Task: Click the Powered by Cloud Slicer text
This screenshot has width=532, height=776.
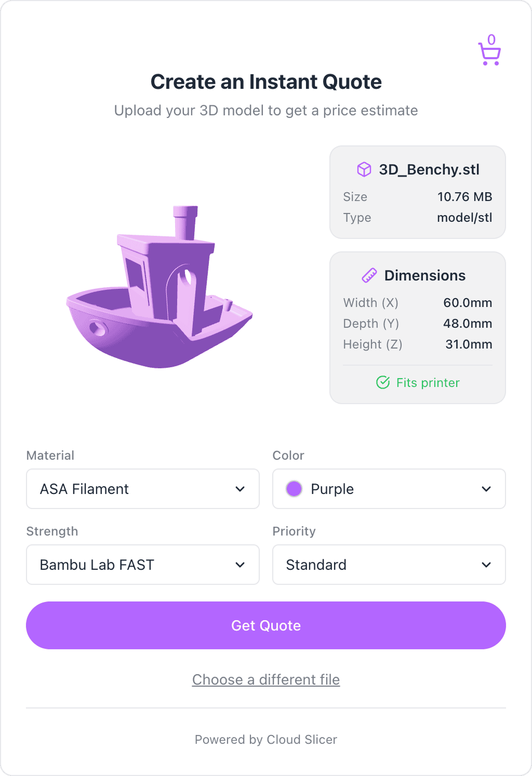Action: click(x=266, y=740)
